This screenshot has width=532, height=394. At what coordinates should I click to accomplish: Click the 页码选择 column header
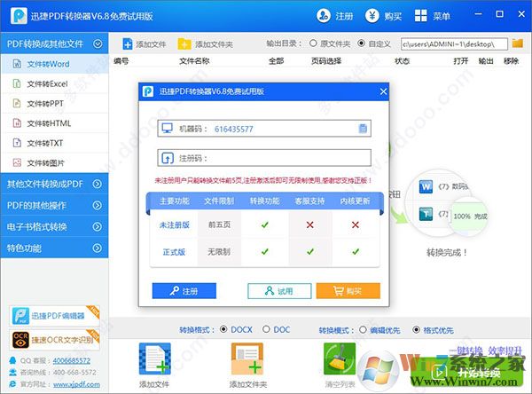coord(326,61)
